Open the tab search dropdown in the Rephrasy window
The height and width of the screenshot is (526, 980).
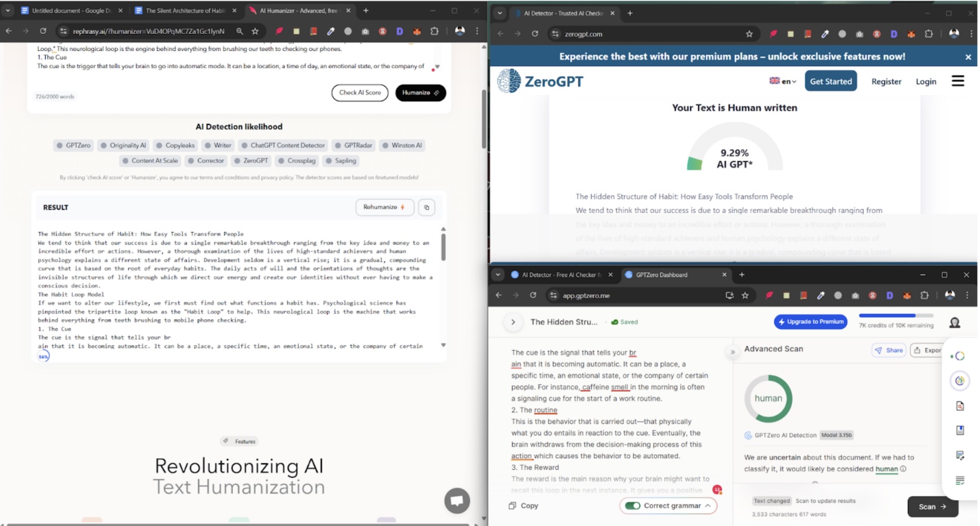8,10
